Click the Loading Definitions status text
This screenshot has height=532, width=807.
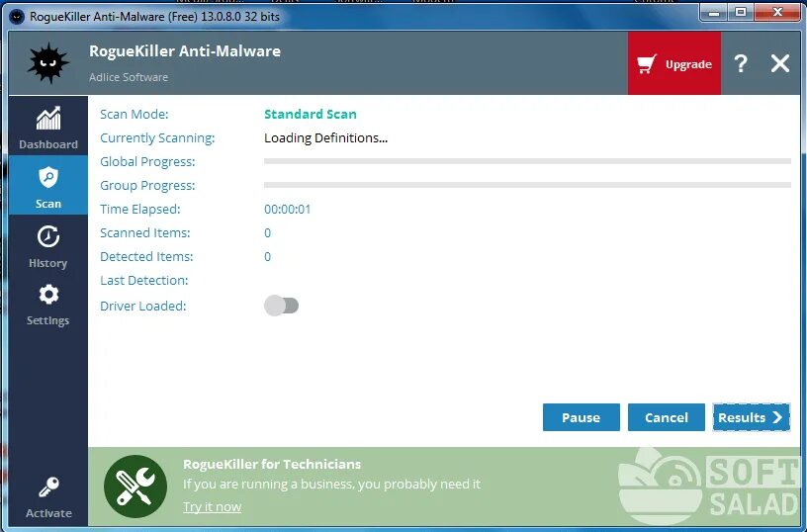(x=325, y=137)
